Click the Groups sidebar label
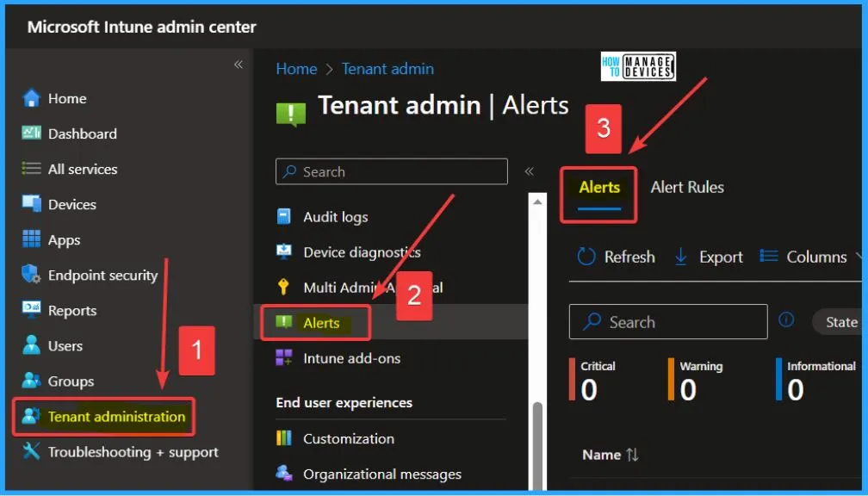Screen dimensions: 868x496 click(71, 381)
